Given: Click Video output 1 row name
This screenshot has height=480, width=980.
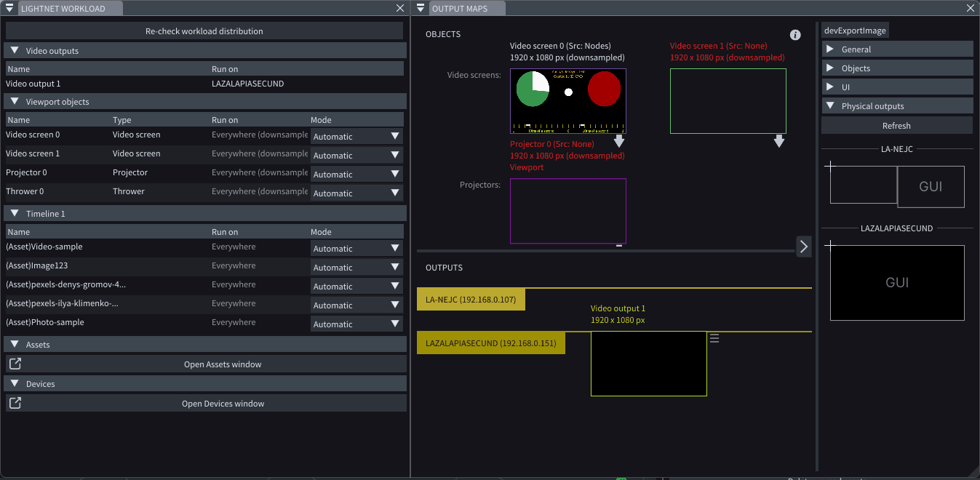Looking at the screenshot, I should 33,84.
